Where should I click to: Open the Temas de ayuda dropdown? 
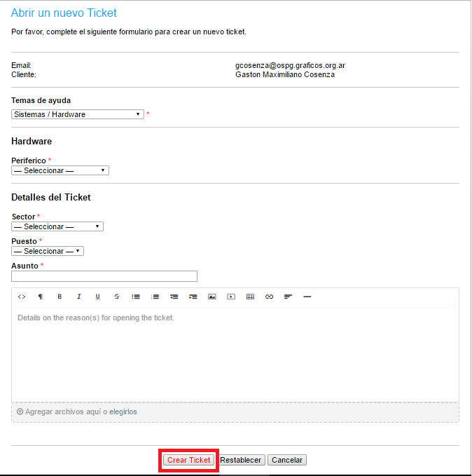coord(78,114)
